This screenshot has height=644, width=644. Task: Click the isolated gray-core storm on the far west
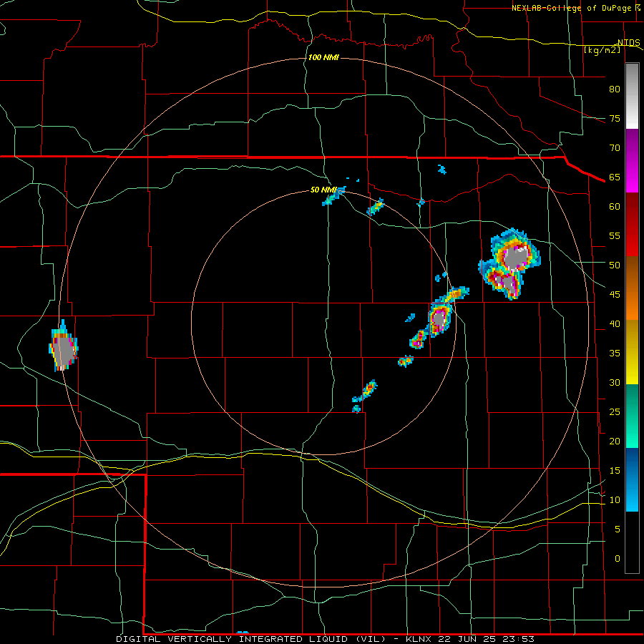click(x=63, y=346)
